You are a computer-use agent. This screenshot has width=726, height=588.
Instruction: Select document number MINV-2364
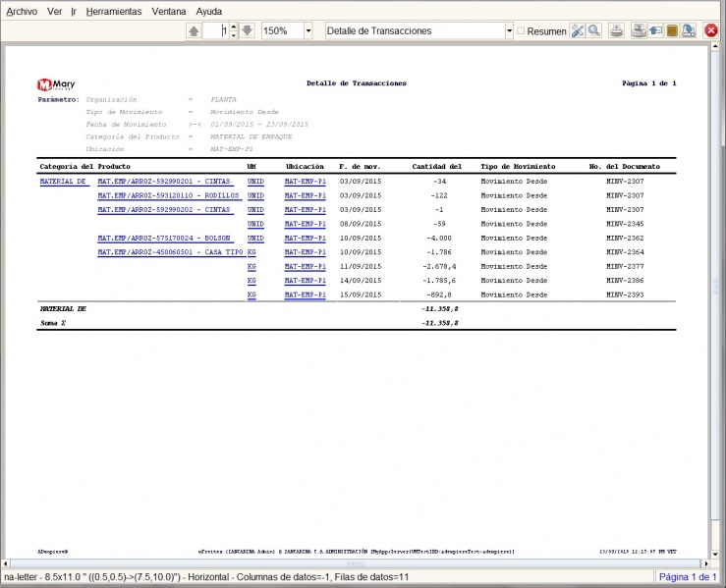coord(625,252)
